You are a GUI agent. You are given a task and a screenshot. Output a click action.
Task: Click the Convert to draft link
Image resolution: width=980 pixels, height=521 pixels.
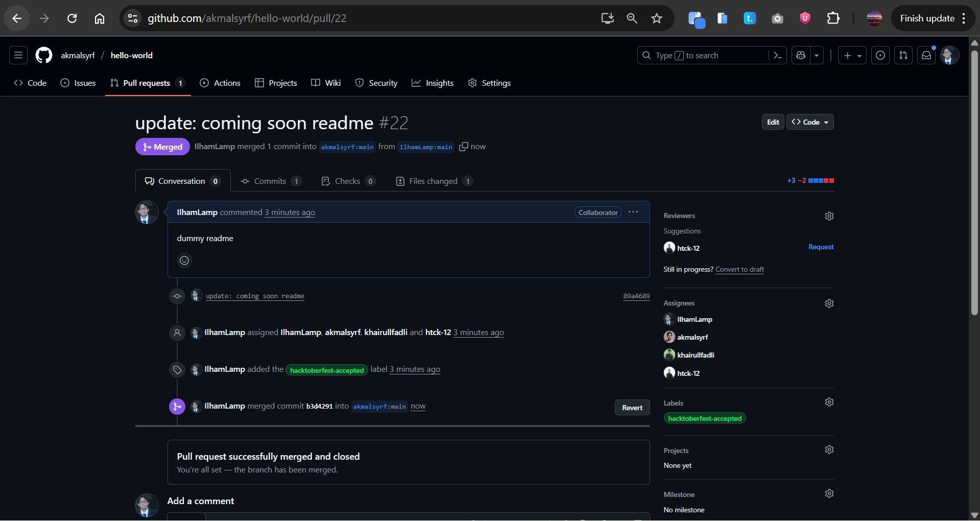coord(739,269)
